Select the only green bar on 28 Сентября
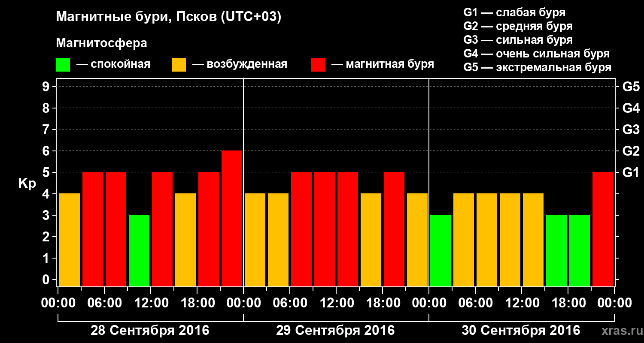Image resolution: width=644 pixels, height=343 pixels. (139, 250)
